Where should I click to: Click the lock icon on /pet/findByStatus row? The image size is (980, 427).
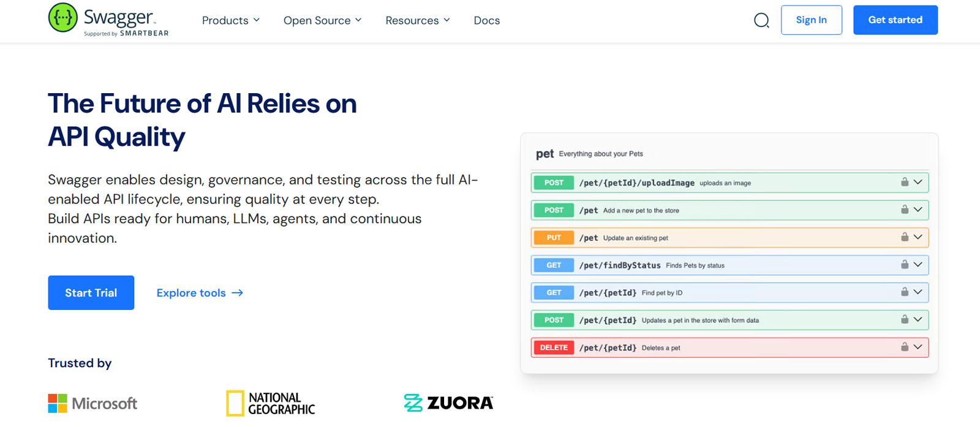click(x=905, y=265)
